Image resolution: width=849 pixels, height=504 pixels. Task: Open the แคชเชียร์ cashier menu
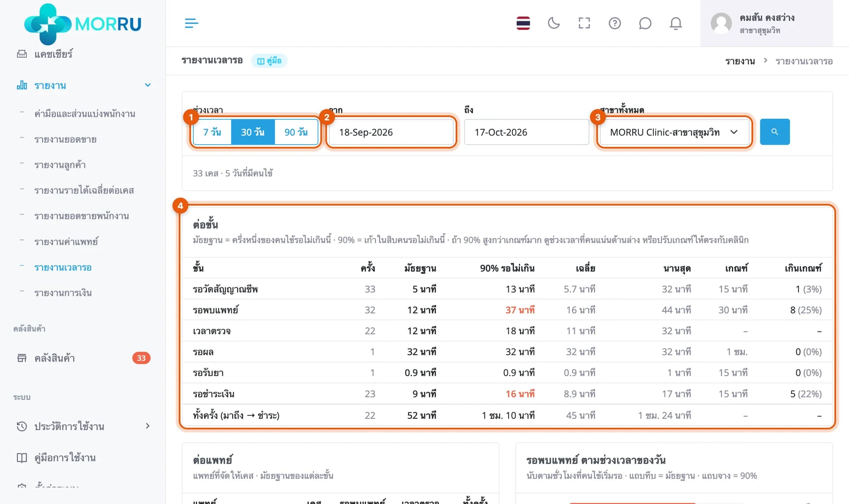tap(53, 54)
